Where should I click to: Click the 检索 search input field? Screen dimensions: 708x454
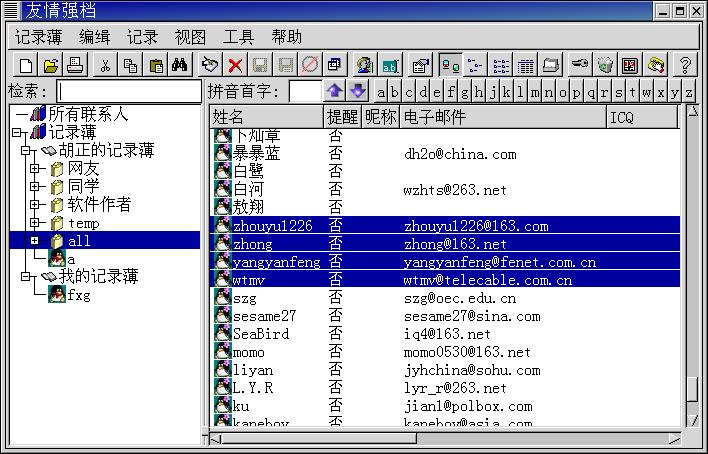click(128, 92)
